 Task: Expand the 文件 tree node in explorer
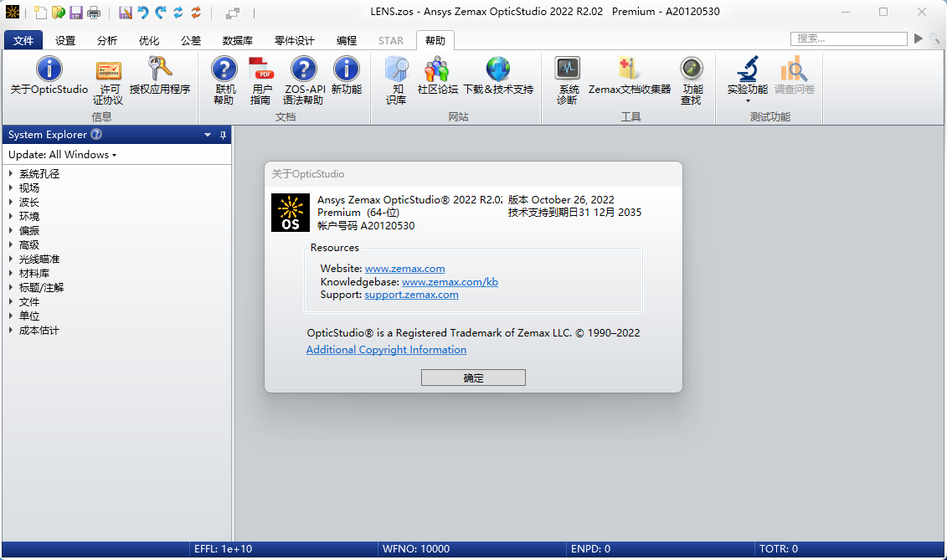pyautogui.click(x=11, y=301)
